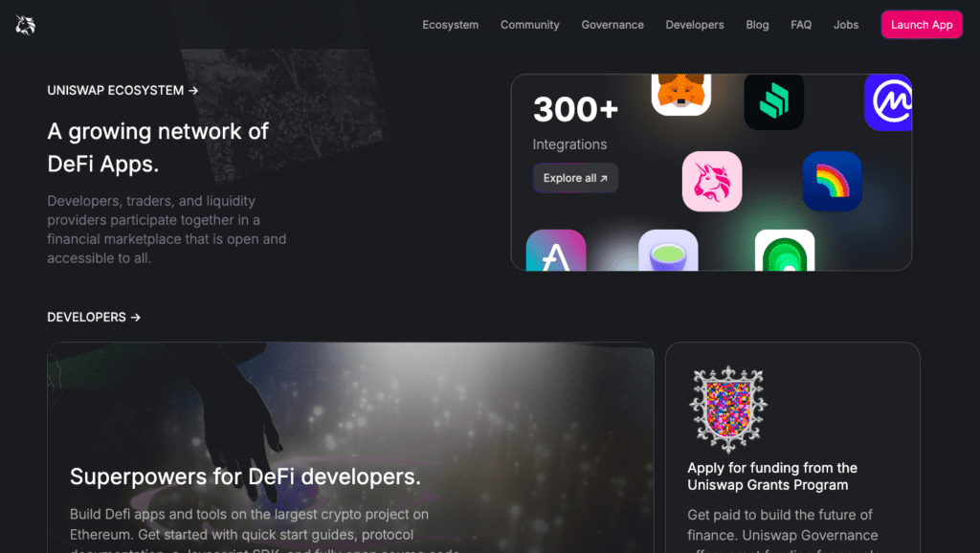Select the Compound green integration icon
The height and width of the screenshot is (553, 980).
773,101
